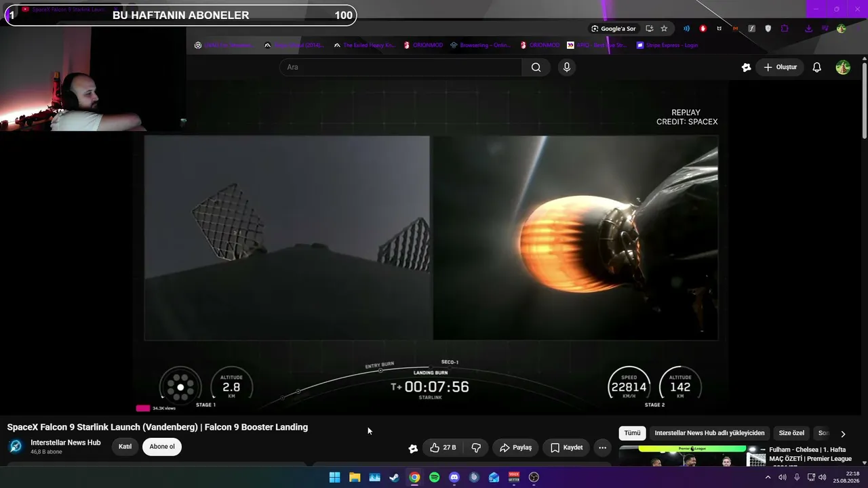
Task: Open Voicemeeter from the taskbar
Action: [x=514, y=477]
